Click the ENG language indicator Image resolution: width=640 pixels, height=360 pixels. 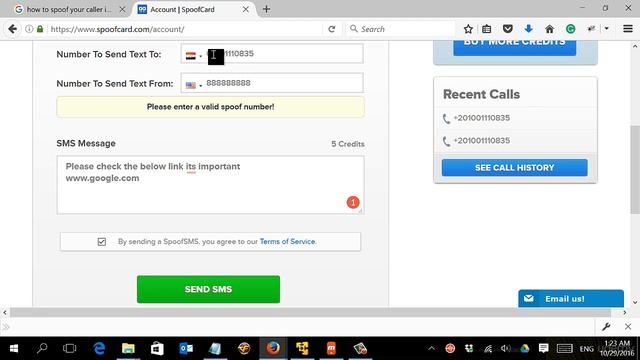587,349
